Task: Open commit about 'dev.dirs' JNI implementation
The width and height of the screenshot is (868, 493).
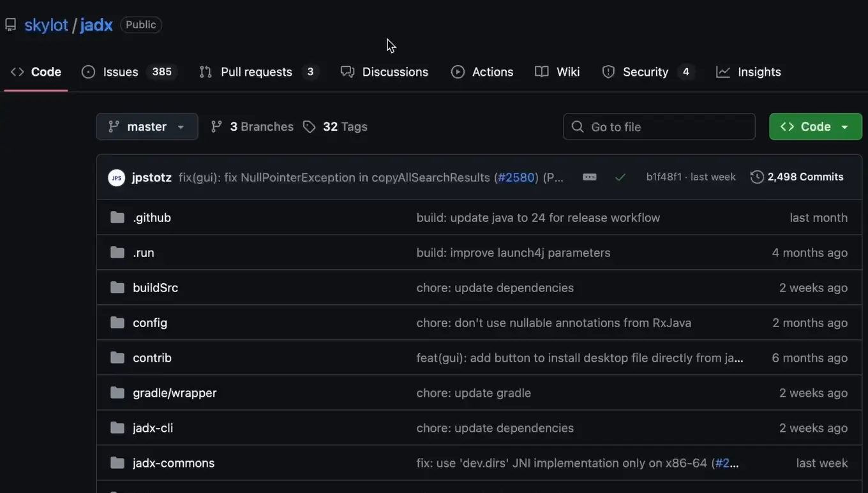Action: pos(562,463)
